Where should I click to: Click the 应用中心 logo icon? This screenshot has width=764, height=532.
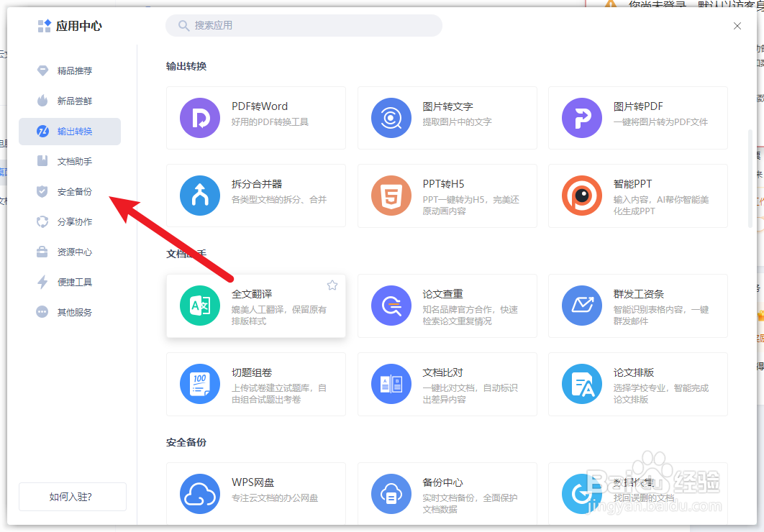pos(45,26)
